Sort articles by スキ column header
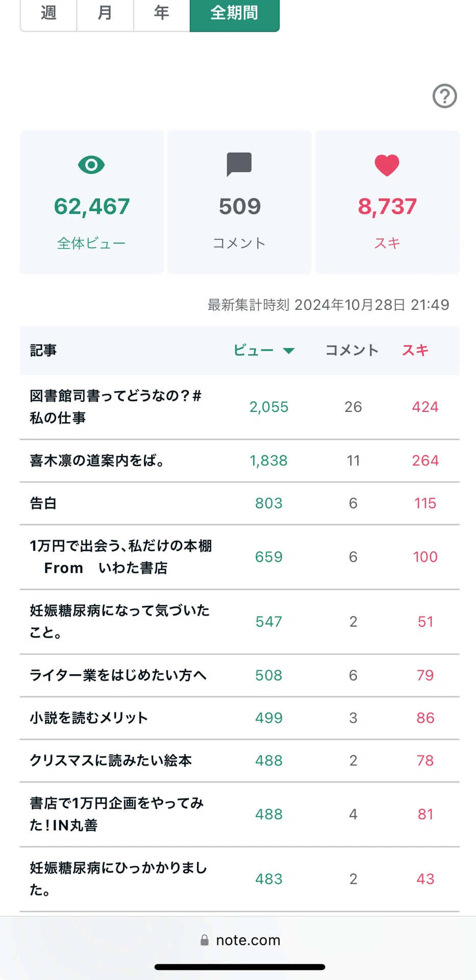The image size is (476, 980). pyautogui.click(x=415, y=350)
